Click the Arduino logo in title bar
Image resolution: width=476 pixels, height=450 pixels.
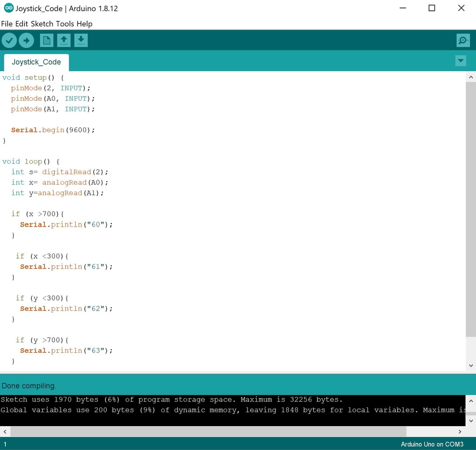pos(8,8)
